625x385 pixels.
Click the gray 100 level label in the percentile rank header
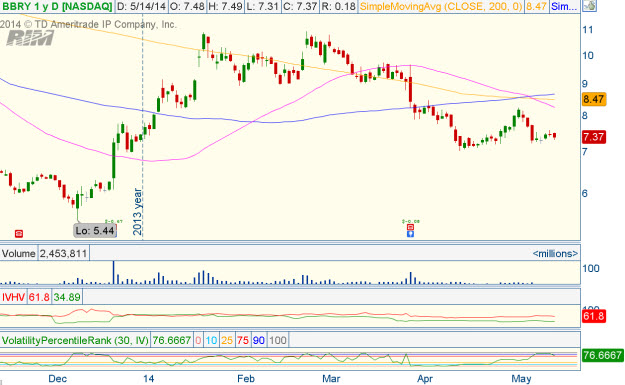[277, 340]
